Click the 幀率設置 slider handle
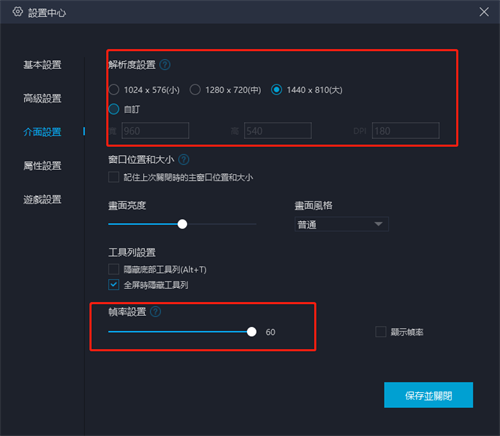The image size is (500, 436). (252, 332)
